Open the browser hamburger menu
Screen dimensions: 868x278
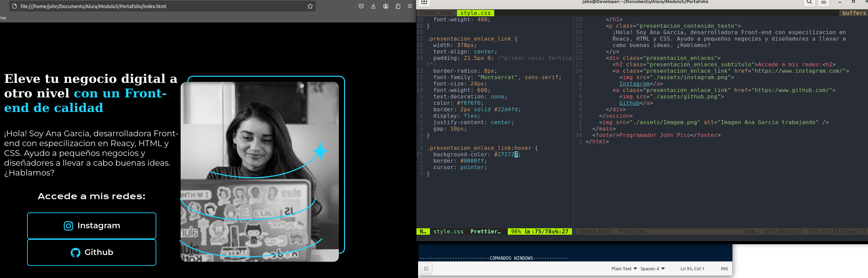[410, 6]
